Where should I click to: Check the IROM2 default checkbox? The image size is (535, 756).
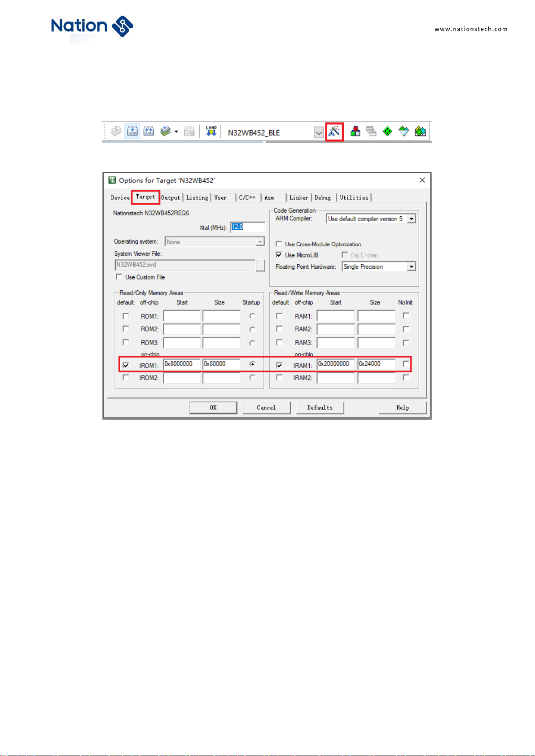[x=126, y=377]
